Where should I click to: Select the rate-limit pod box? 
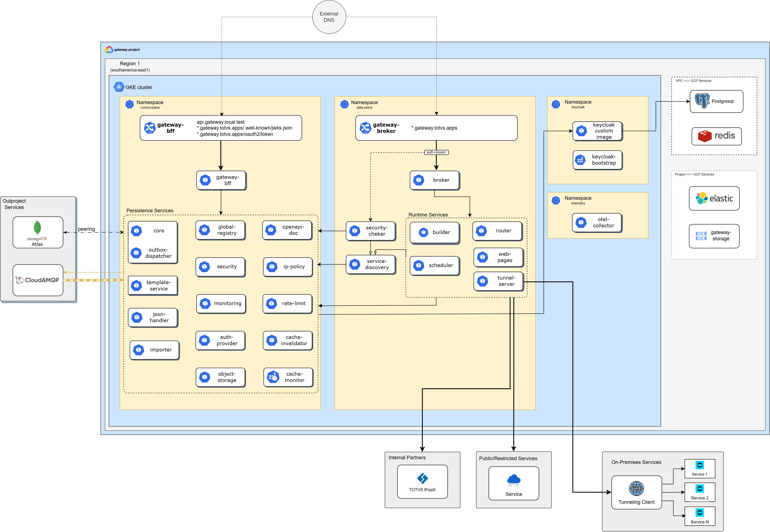[287, 304]
